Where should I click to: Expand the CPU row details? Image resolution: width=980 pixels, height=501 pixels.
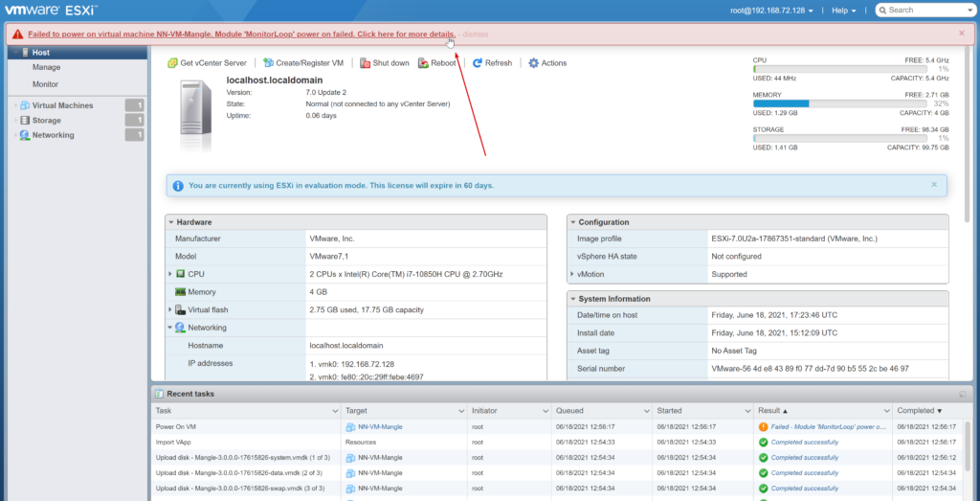click(170, 274)
